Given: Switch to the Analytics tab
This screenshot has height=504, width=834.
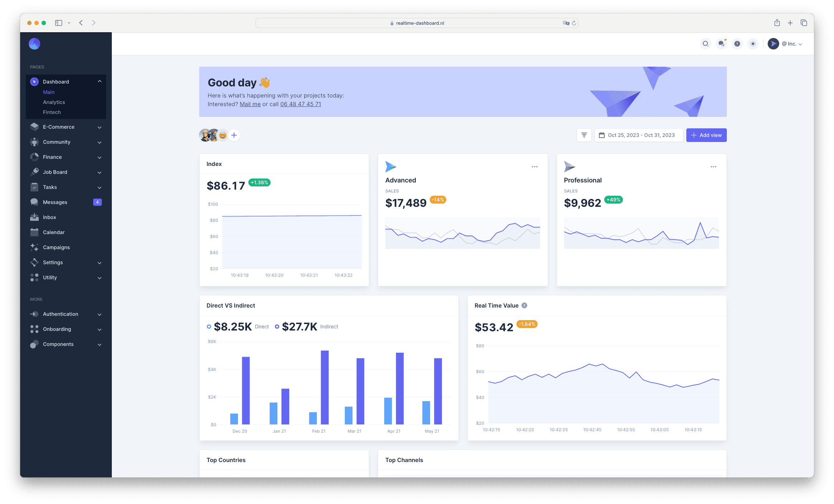Looking at the screenshot, I should point(54,102).
